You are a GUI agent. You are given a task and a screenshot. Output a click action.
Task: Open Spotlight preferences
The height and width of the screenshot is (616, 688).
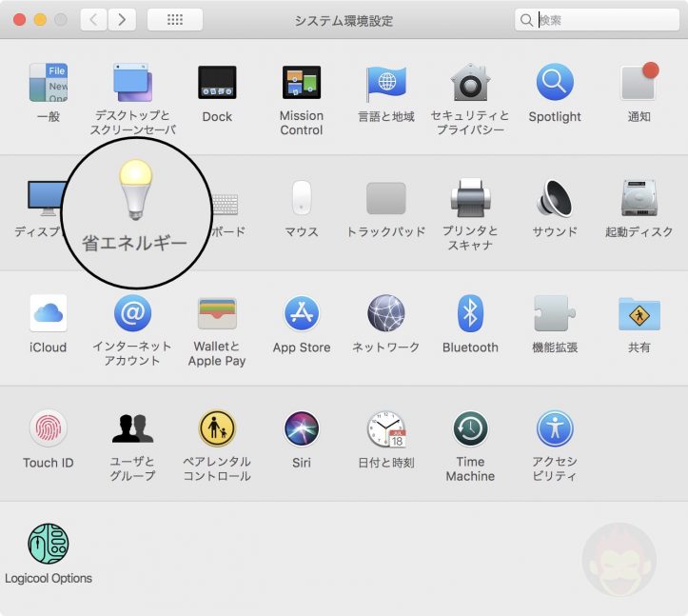click(555, 82)
